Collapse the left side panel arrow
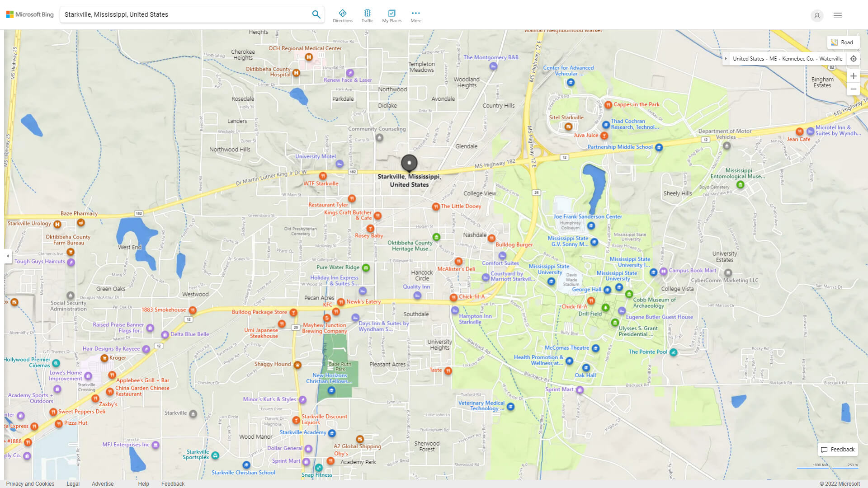 pos(7,256)
